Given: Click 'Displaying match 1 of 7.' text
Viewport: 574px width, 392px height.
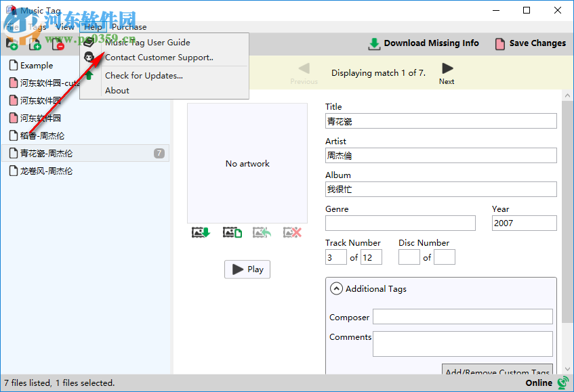Looking at the screenshot, I should 379,72.
